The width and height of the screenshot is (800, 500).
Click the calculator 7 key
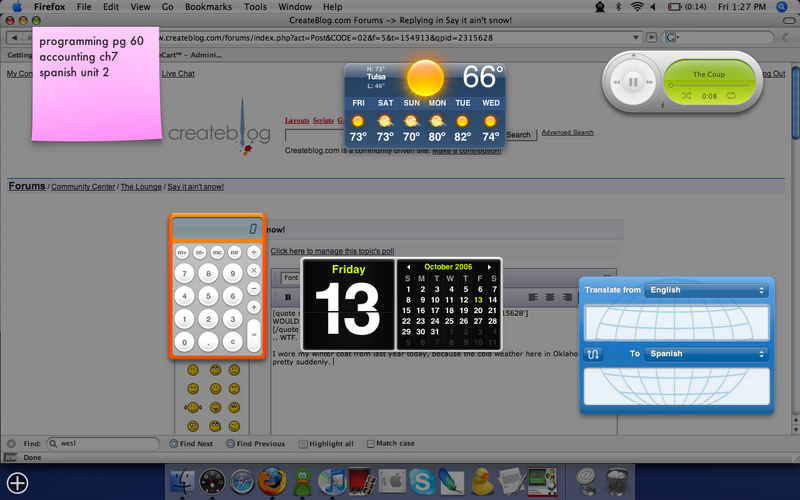coord(184,273)
